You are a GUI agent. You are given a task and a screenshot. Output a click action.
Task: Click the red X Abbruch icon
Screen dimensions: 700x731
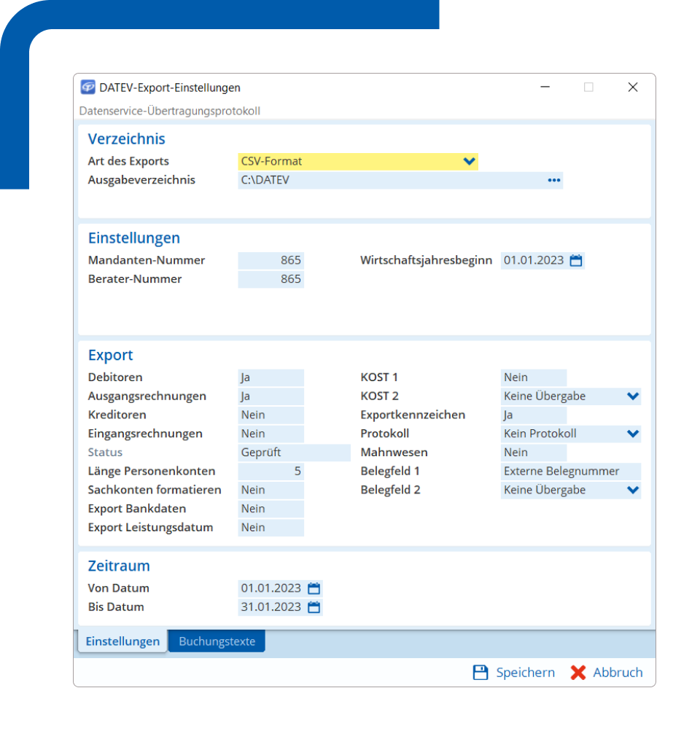pos(578,673)
